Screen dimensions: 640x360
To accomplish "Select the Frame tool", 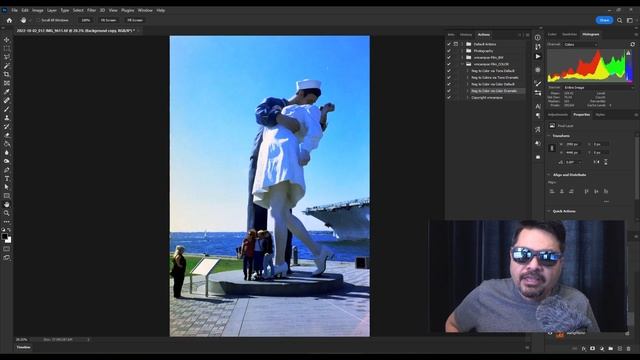I will click(7, 83).
